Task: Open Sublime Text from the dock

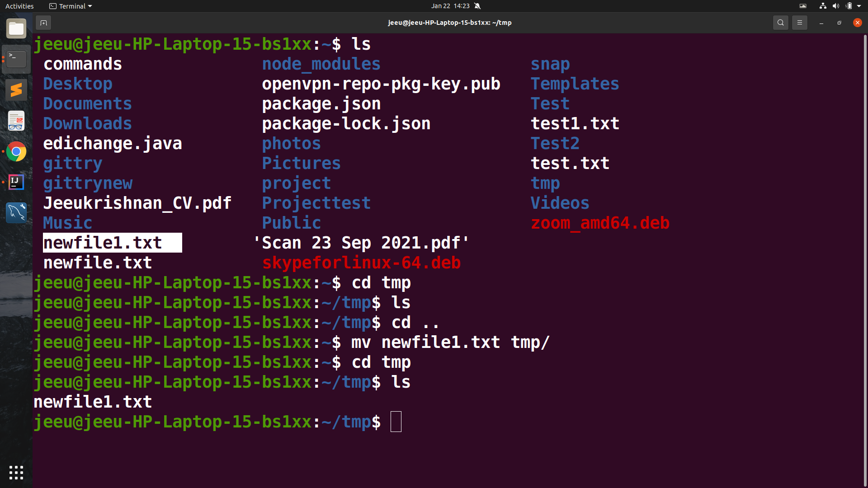Action: pos(16,89)
